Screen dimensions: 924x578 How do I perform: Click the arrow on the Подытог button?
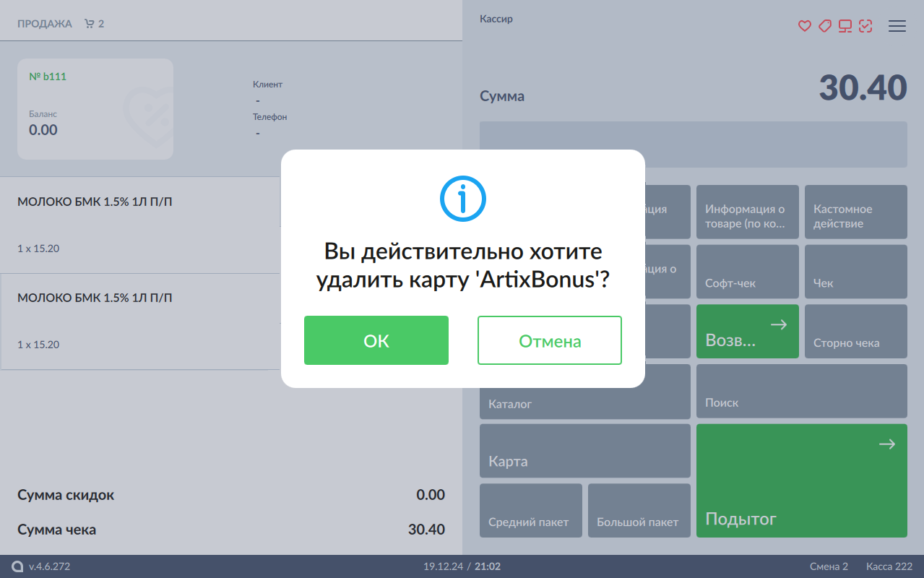pyautogui.click(x=886, y=444)
